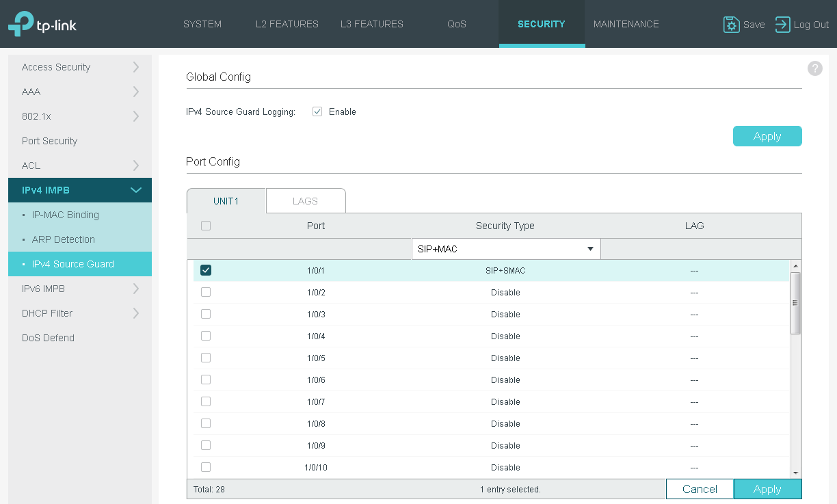Viewport: 837px width, 504px height.
Task: Select IPv4 Source Guard page
Action: click(80, 264)
